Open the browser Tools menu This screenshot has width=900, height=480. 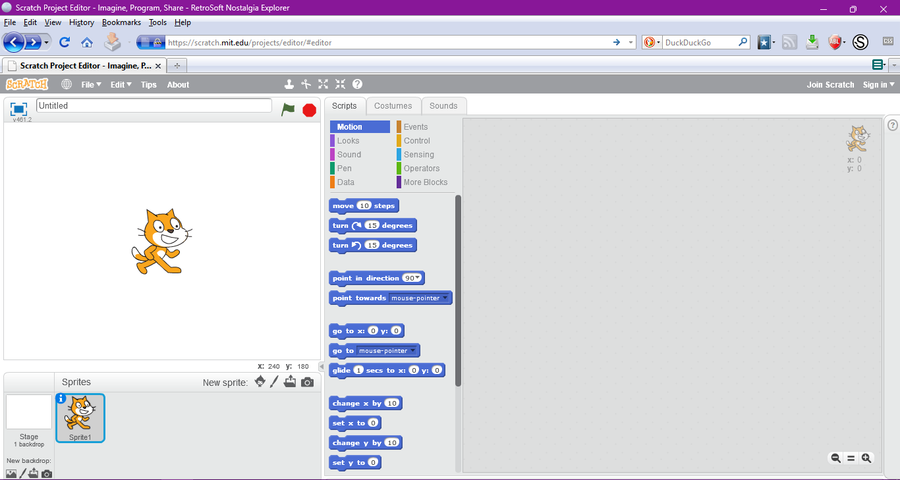[157, 22]
